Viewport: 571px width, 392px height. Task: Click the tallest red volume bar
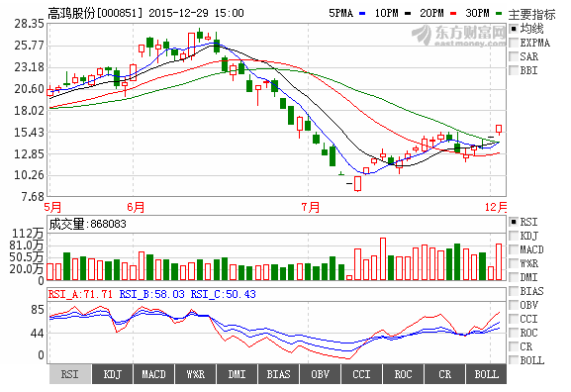click(x=383, y=258)
